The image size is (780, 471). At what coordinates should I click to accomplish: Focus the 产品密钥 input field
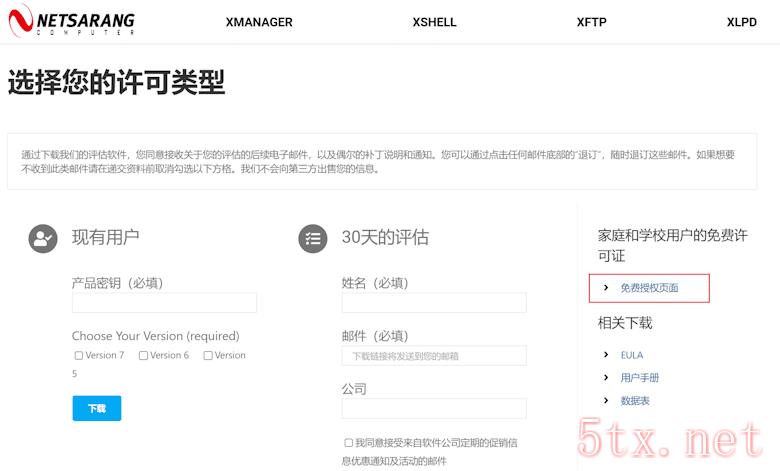pyautogui.click(x=165, y=303)
